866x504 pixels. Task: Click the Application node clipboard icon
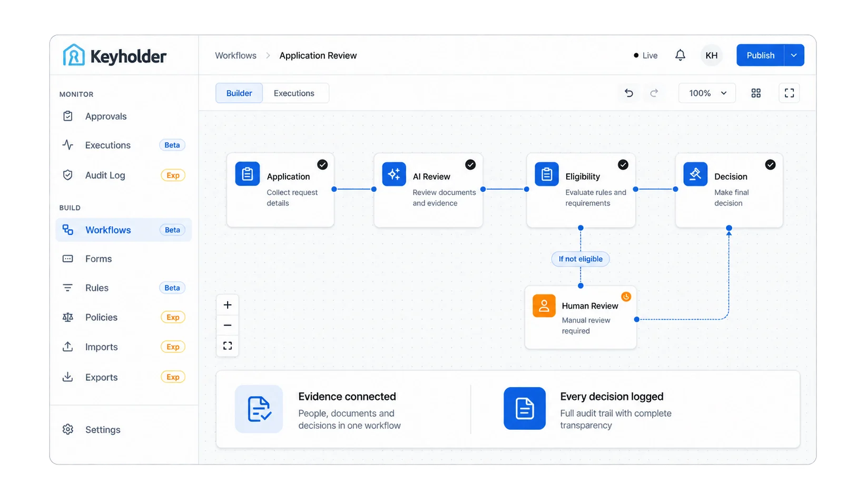click(247, 174)
